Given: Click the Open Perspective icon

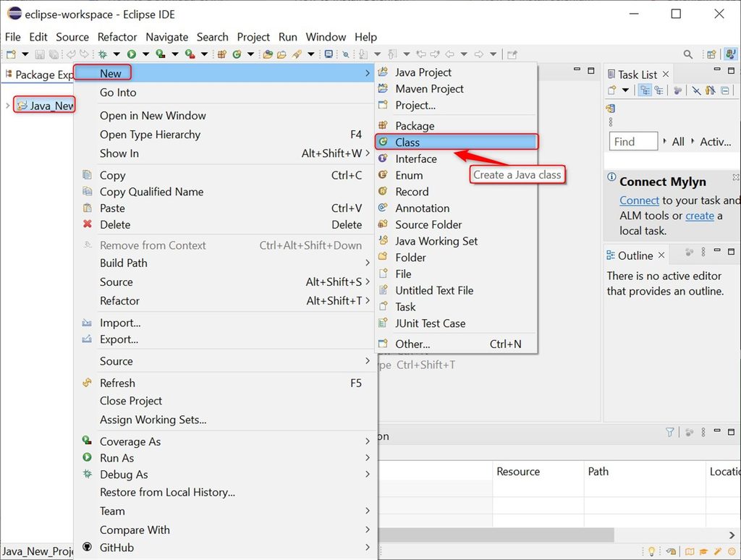Looking at the screenshot, I should pos(712,54).
